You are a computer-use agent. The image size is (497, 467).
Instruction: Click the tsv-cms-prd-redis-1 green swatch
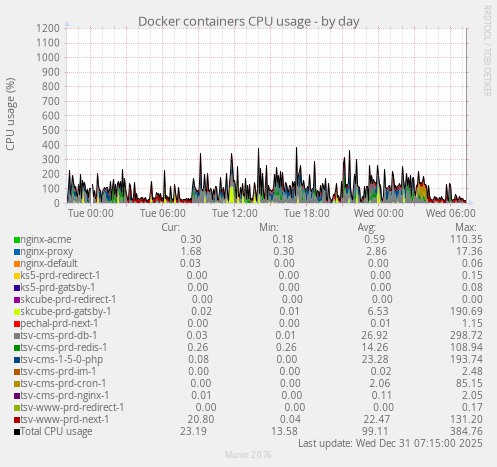click(17, 348)
